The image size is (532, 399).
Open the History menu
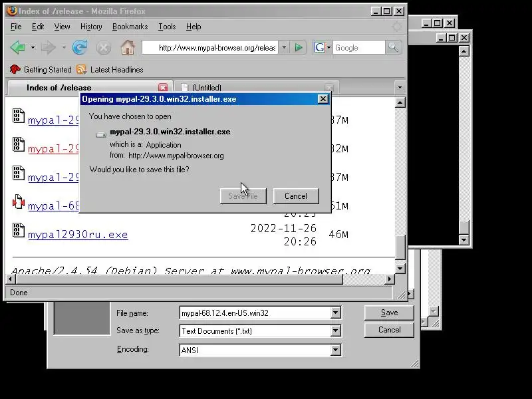pyautogui.click(x=91, y=27)
